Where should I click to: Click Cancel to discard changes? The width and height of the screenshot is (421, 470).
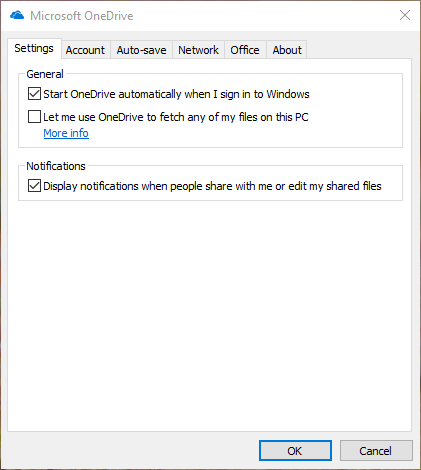click(x=376, y=451)
